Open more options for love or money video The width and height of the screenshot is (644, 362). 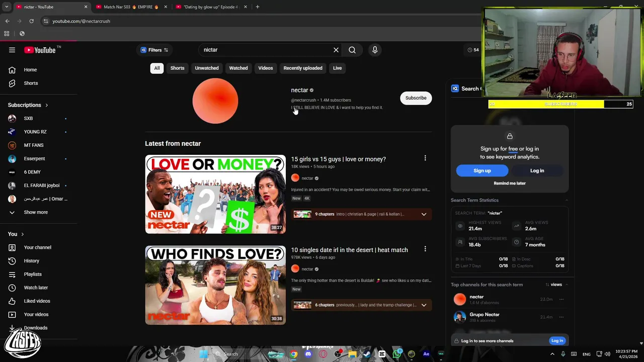pyautogui.click(x=425, y=158)
